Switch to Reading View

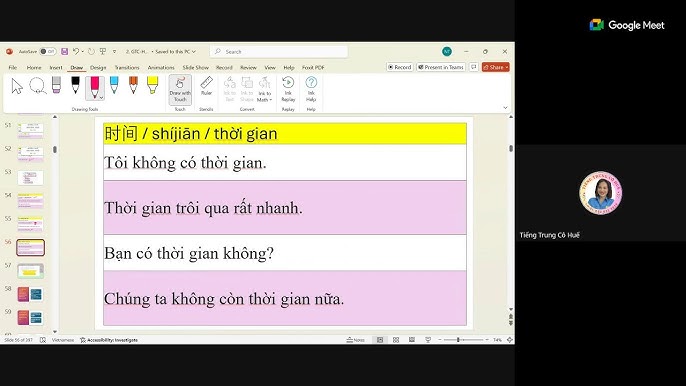[412, 340]
